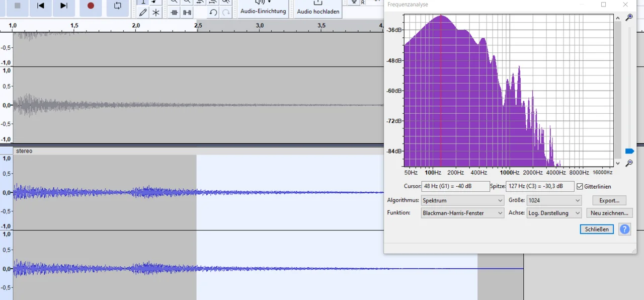Uncheck the Gitterlinien checkbox
Viewport: 644px width, 300px height.
point(580,186)
